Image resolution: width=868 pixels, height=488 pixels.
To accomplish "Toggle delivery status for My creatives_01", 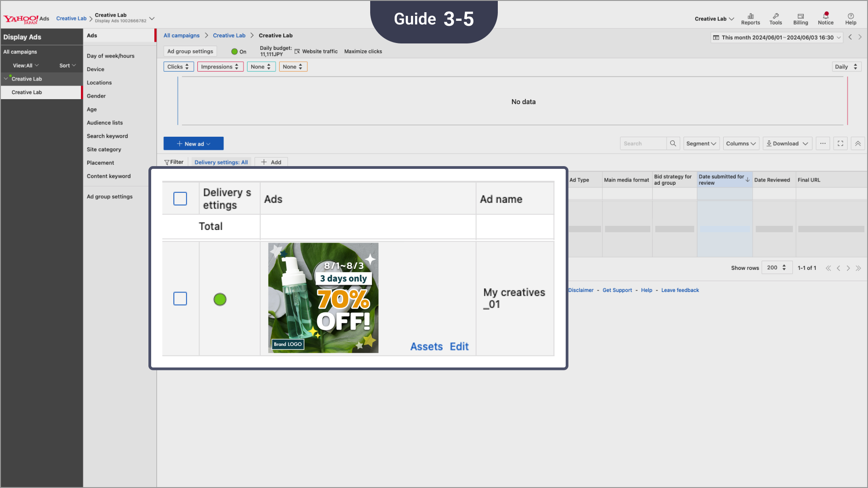I will [220, 299].
